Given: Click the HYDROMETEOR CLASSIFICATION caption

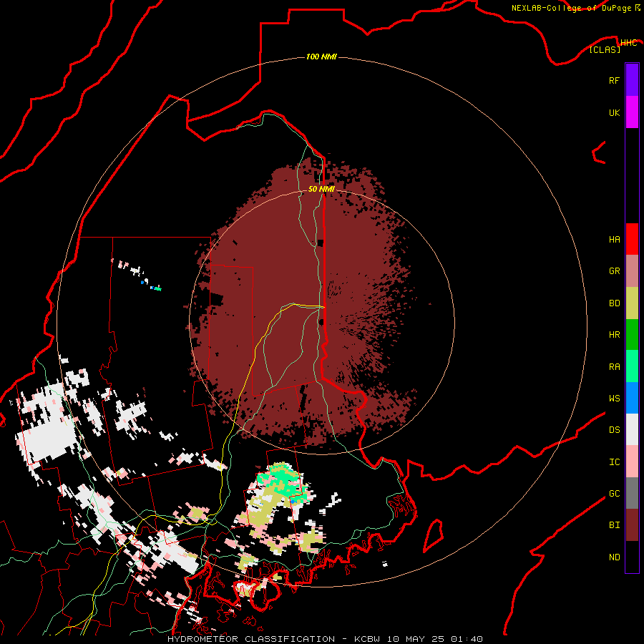Looking at the screenshot, I should pyautogui.click(x=251, y=639).
